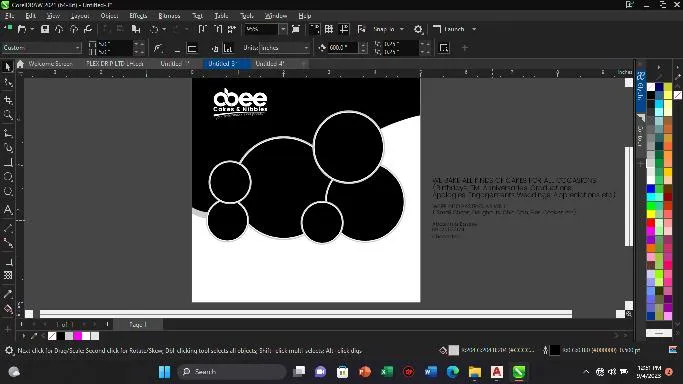Open the Edit menu
Image resolution: width=683 pixels, height=384 pixels.
click(x=30, y=16)
